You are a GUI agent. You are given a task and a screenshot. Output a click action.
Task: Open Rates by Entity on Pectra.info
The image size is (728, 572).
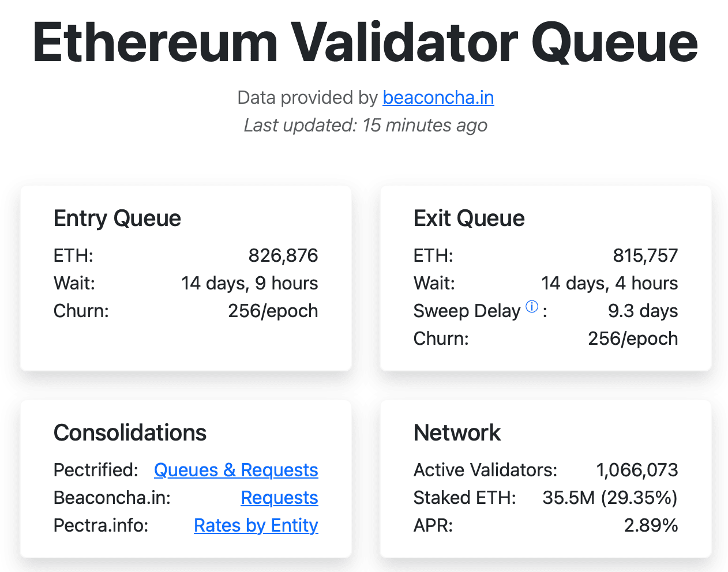pos(256,525)
